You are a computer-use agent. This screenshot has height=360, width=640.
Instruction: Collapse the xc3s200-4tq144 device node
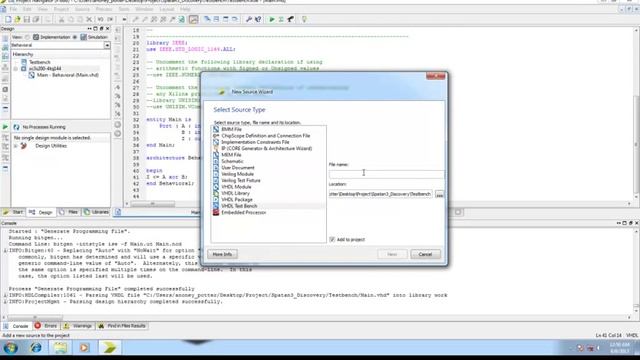click(x=16, y=69)
